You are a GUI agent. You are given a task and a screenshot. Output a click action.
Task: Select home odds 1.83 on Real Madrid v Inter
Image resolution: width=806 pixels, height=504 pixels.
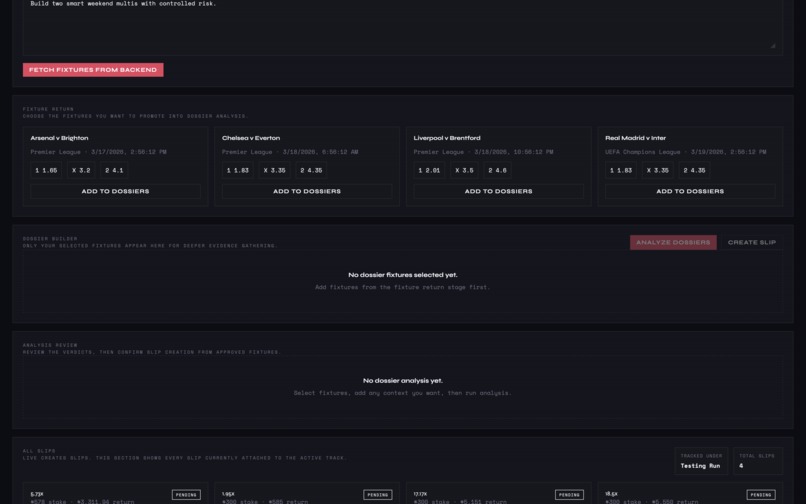click(x=621, y=170)
